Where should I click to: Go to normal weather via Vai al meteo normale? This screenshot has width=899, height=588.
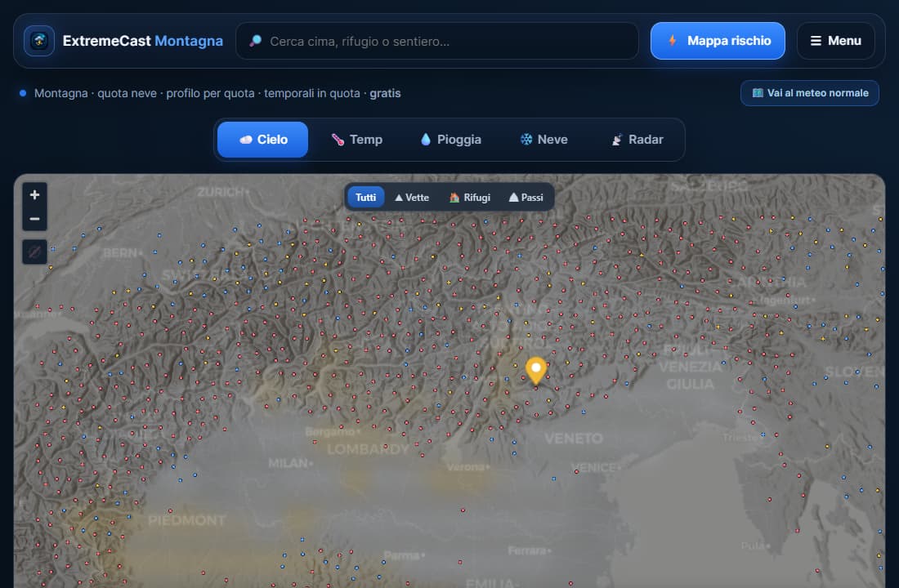point(810,93)
